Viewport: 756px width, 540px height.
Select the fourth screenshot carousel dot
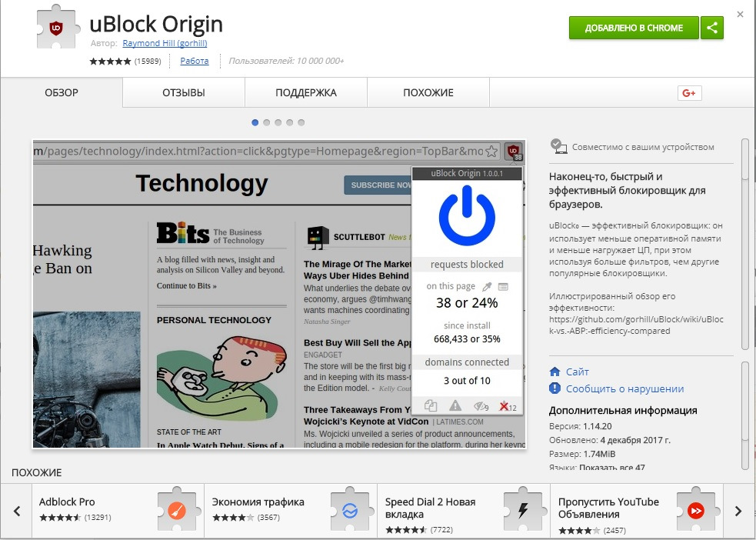[x=290, y=122]
